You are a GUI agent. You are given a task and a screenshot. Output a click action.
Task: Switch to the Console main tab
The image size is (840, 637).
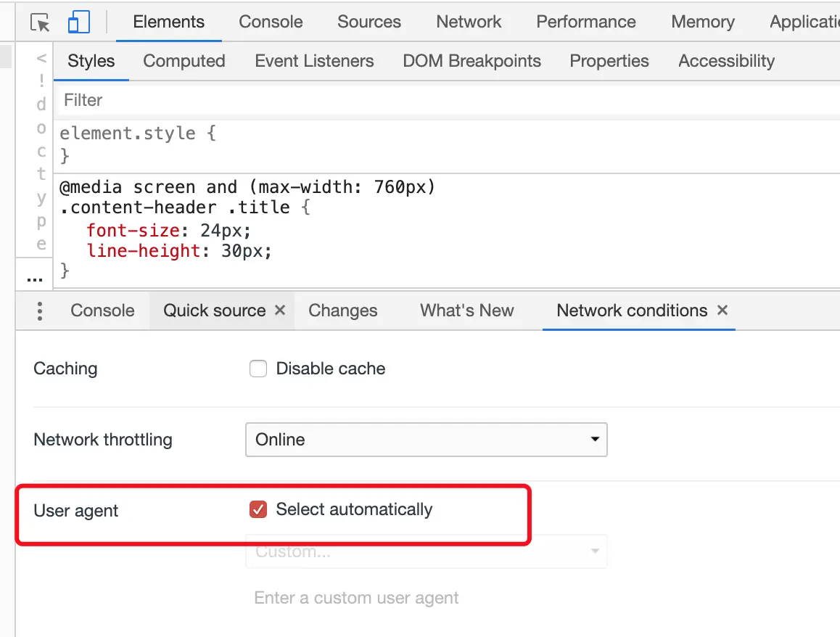[271, 22]
